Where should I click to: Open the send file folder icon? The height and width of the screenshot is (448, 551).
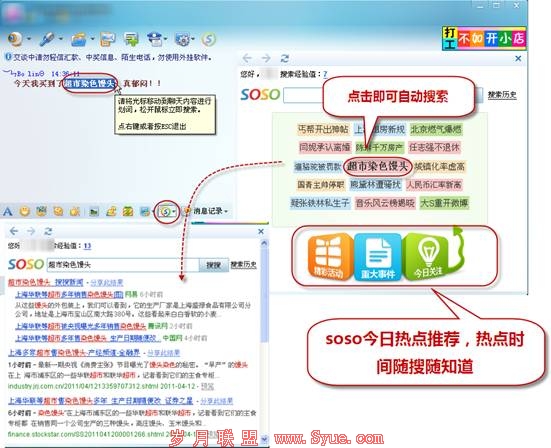[78, 39]
